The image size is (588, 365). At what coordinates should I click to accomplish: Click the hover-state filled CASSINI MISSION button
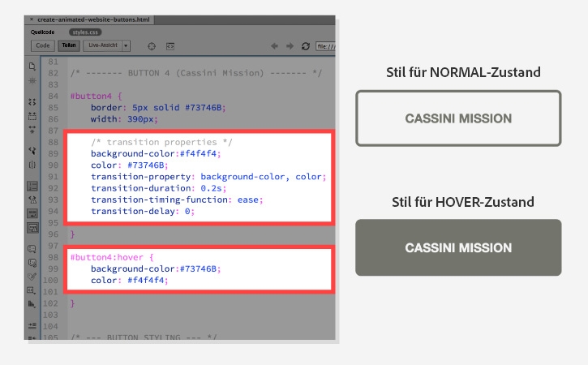(x=458, y=247)
